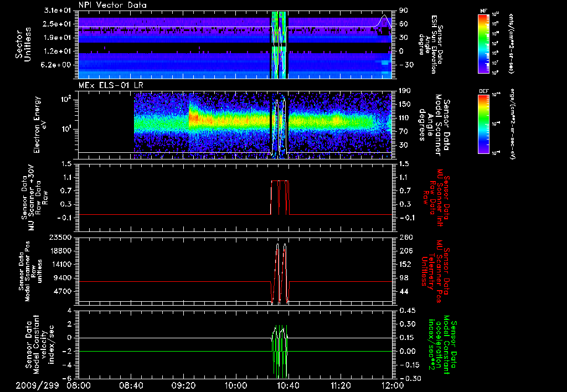Select the "NPI Vector Data" panel title
The height and width of the screenshot is (392, 567).
(112, 5)
